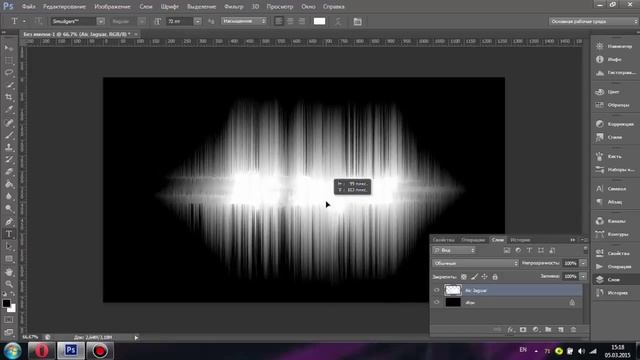Viewport: 640px width, 360px height.
Task: Open Образцы panel button
Action: click(x=615, y=105)
